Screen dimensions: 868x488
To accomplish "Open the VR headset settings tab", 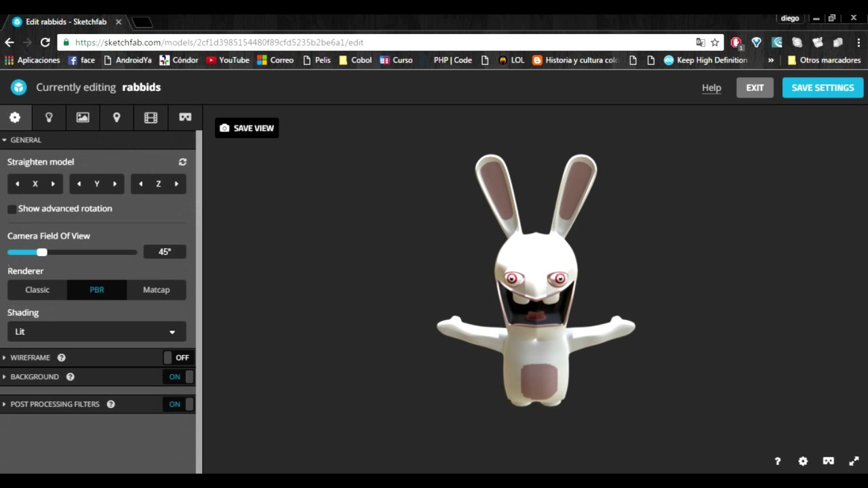I will [185, 117].
